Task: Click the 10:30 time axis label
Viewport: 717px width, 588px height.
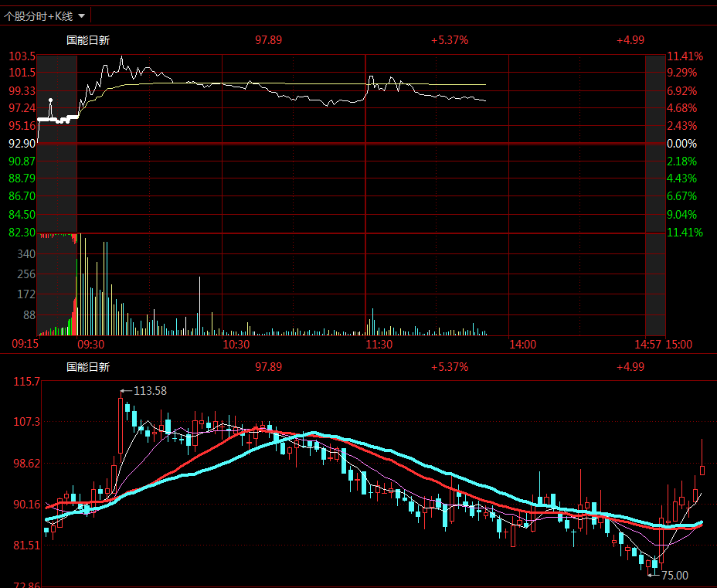Action: tap(236, 345)
